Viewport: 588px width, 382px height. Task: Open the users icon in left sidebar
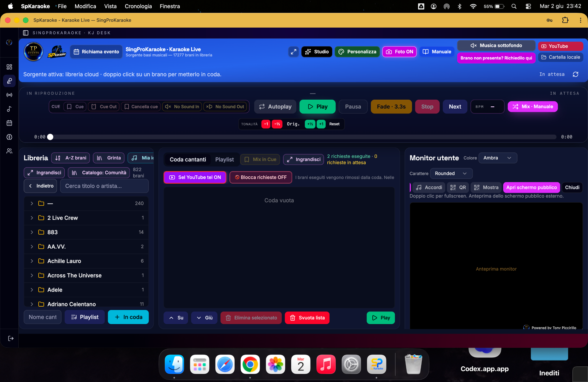pyautogui.click(x=9, y=151)
